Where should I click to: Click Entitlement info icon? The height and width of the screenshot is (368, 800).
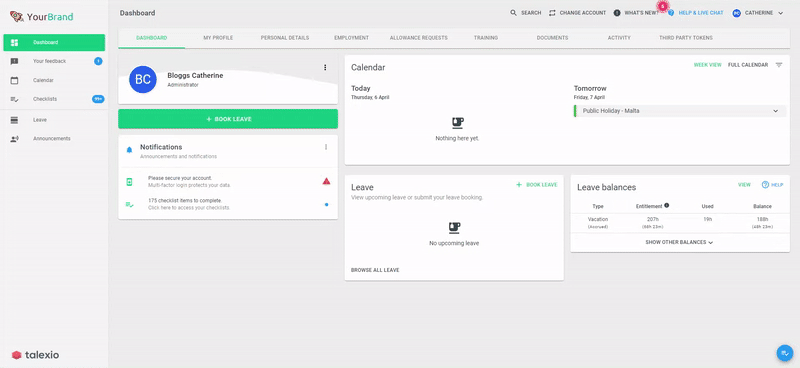point(666,206)
